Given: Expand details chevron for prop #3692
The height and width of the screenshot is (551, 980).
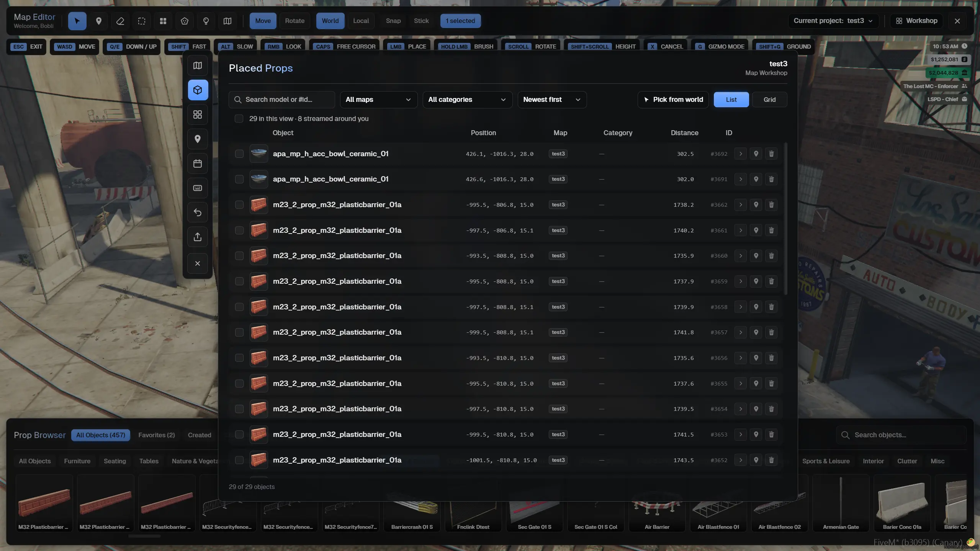Looking at the screenshot, I should click(x=741, y=154).
